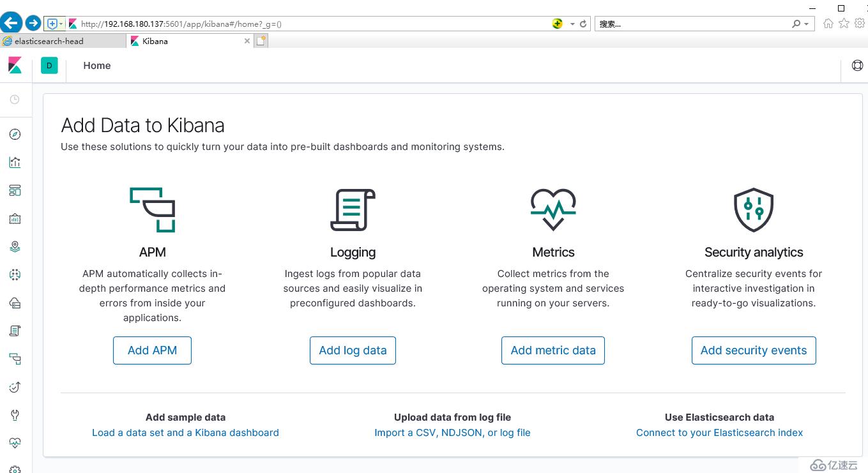Open Import a CSV, NDJSON, or log file
The width and height of the screenshot is (868, 473).
452,433
